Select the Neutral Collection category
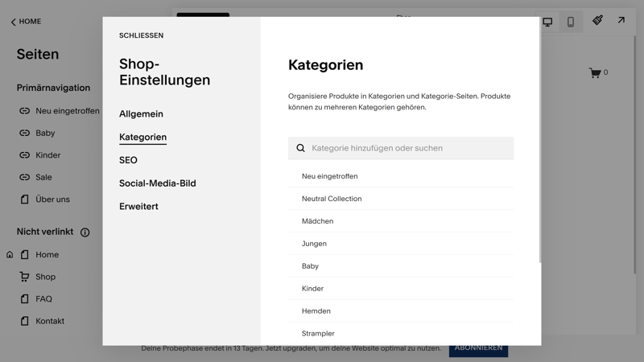 coord(332,199)
